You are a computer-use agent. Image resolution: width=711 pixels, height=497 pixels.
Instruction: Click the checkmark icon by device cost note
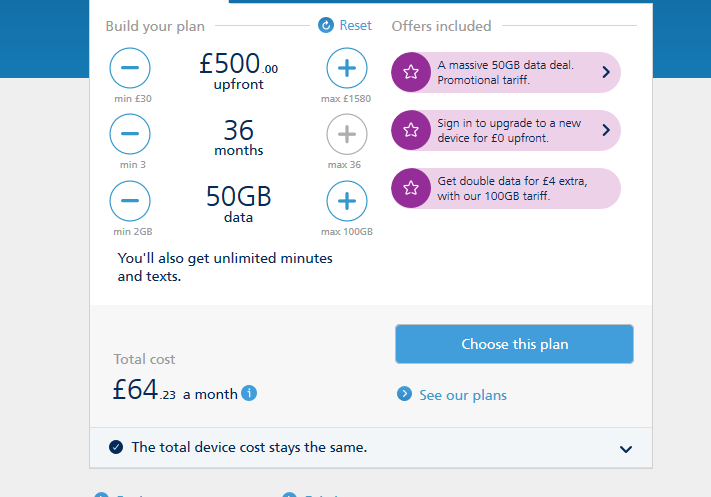116,447
